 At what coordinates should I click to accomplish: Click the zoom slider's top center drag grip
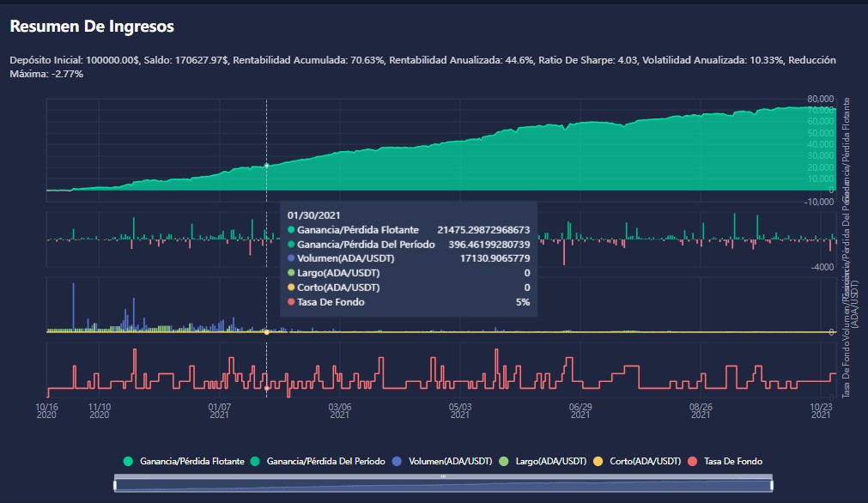click(x=443, y=476)
